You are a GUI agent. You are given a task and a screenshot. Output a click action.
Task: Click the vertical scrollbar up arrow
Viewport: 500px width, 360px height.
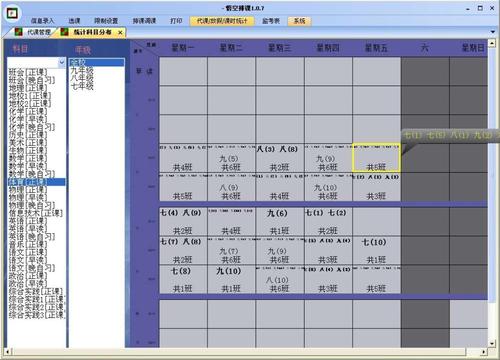(492, 43)
